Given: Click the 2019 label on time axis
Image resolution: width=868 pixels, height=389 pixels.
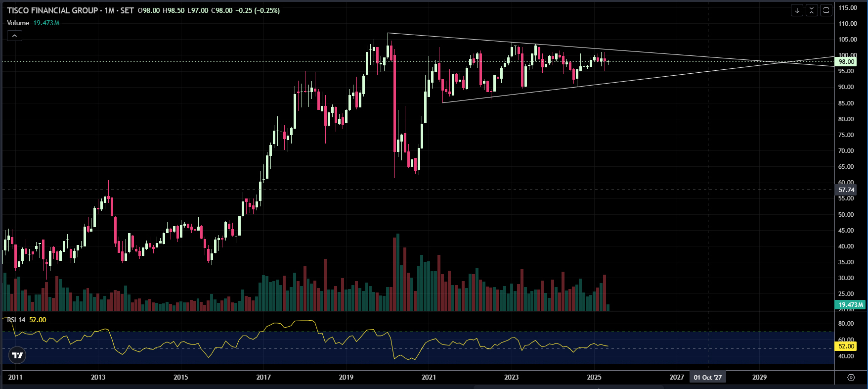Looking at the screenshot, I should tap(346, 377).
